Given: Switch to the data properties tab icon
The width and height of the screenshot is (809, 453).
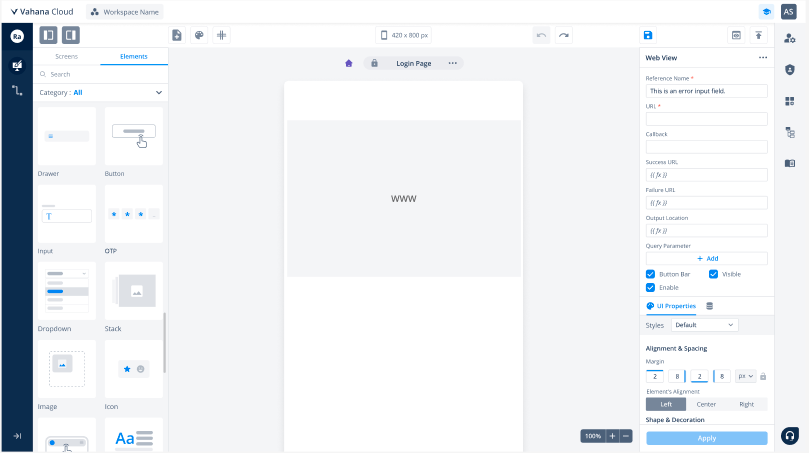Looking at the screenshot, I should [x=709, y=306].
